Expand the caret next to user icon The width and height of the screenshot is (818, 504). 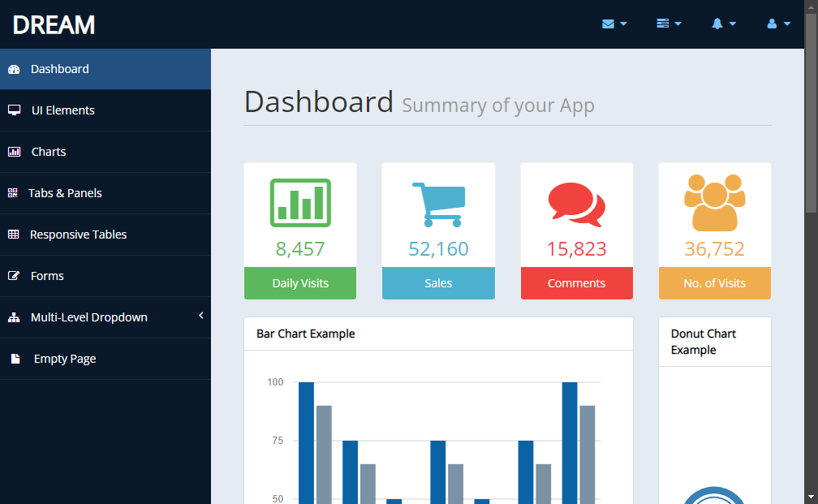pos(787,24)
